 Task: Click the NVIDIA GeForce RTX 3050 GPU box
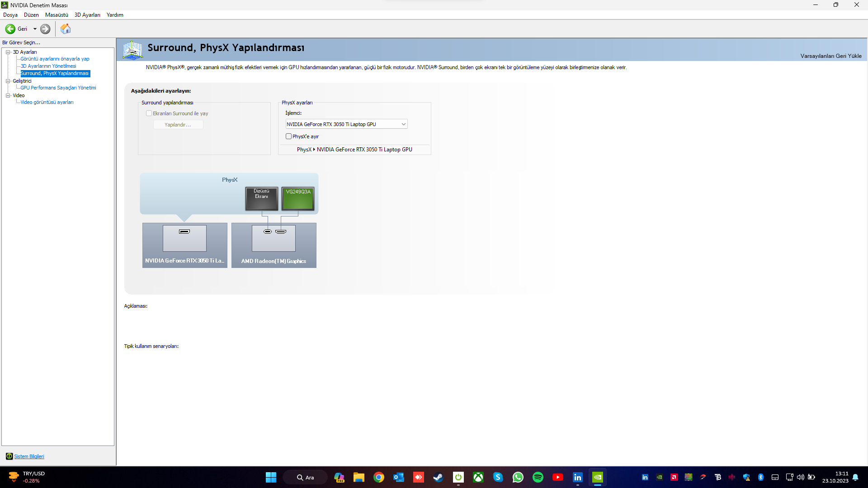pos(184,245)
